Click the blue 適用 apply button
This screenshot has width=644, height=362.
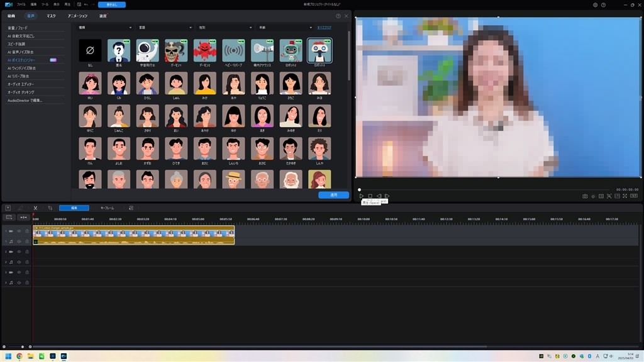coord(333,195)
